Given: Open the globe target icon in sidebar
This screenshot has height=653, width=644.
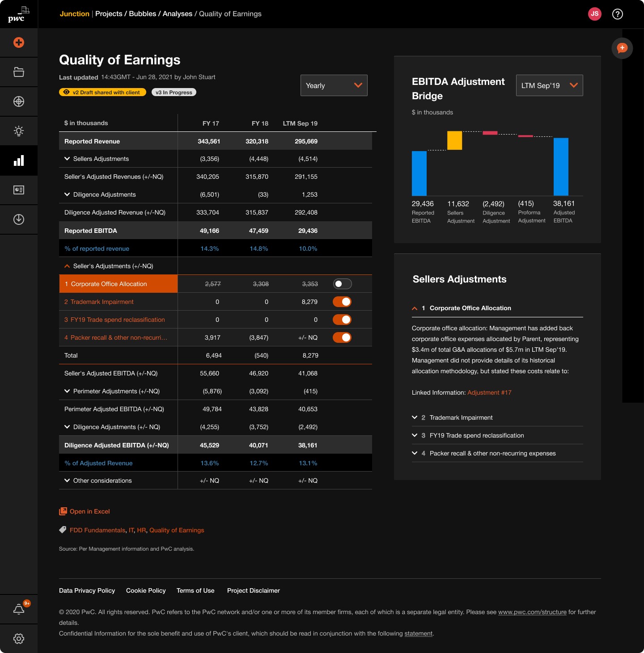Looking at the screenshot, I should click(x=19, y=101).
